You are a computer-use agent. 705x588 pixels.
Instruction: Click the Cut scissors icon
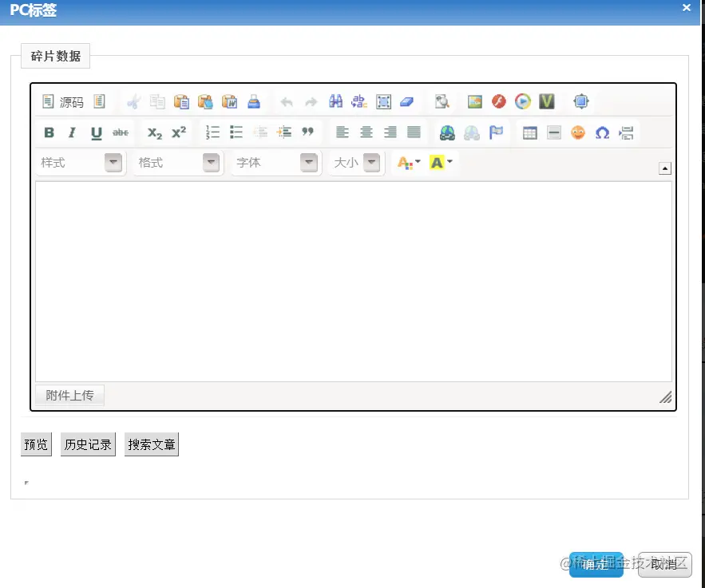[133, 102]
